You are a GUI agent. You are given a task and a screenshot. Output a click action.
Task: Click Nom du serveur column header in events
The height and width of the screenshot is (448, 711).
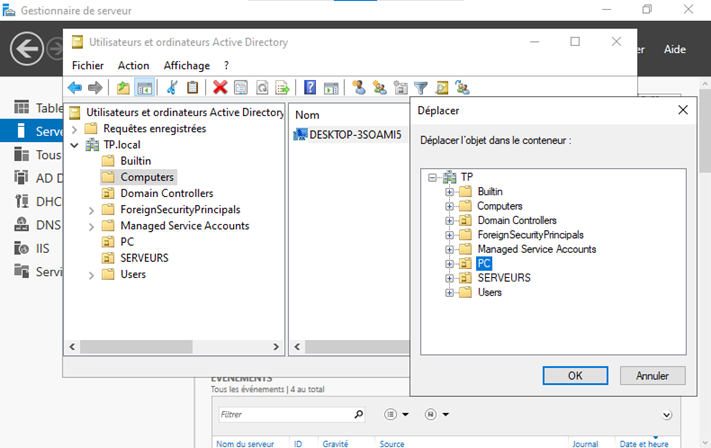245,443
